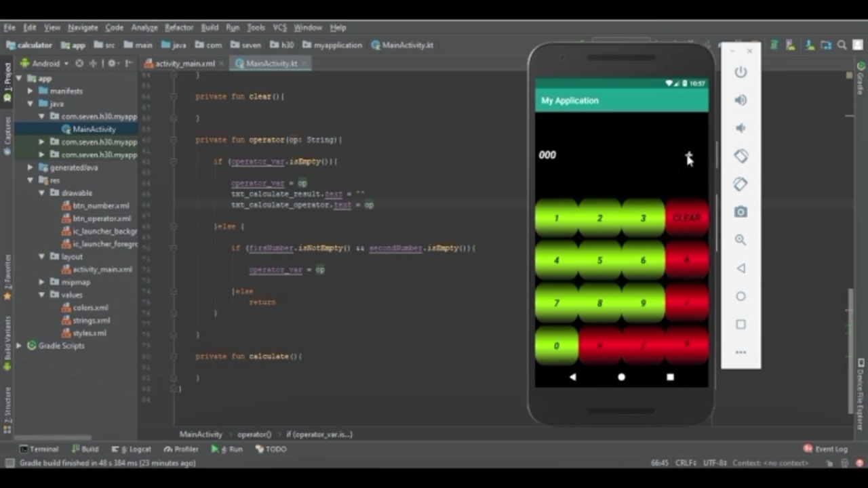Switch to the activity_main.xml editor tab
The width and height of the screenshot is (868, 488).
click(x=184, y=64)
